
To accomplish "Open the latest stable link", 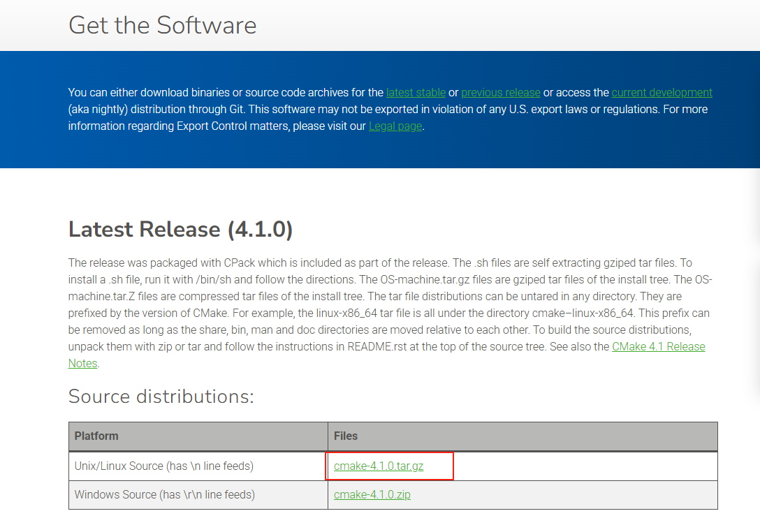I will [416, 92].
